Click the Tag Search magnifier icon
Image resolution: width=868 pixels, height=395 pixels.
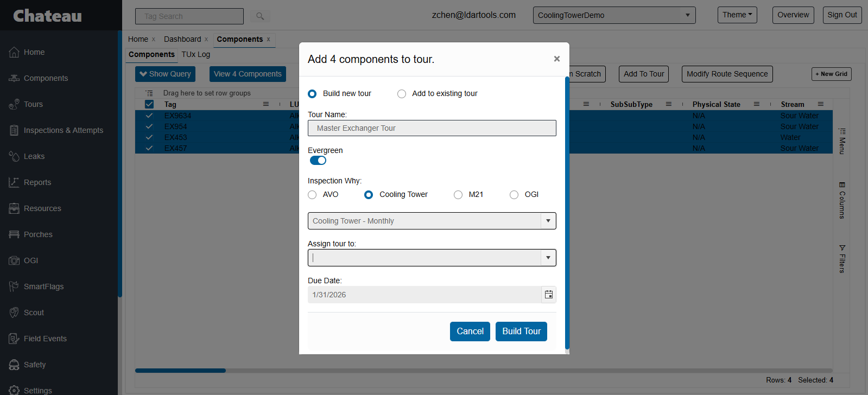click(260, 16)
